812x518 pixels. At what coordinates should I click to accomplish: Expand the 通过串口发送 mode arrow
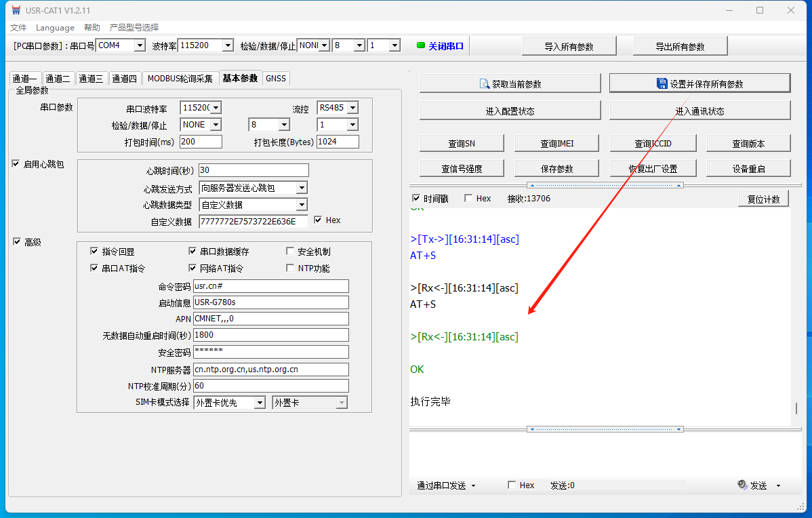click(x=473, y=485)
